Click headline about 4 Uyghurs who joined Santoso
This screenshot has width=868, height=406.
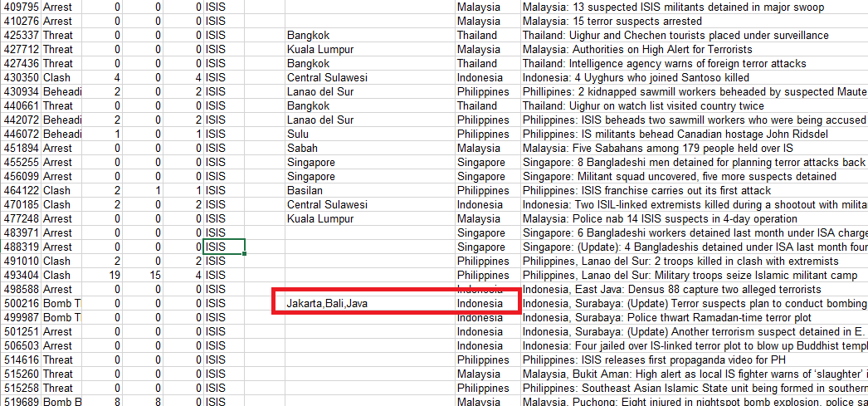[x=636, y=77]
